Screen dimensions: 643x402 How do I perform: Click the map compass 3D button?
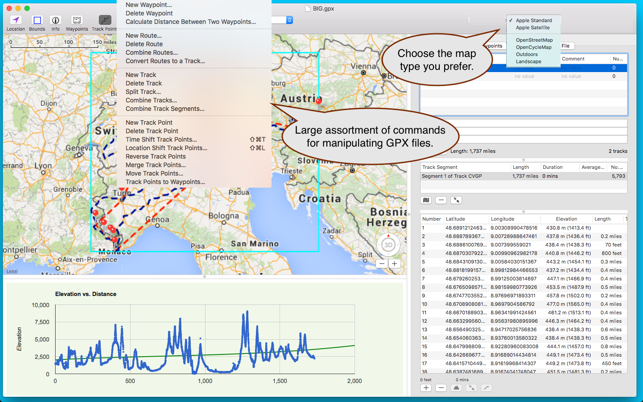tap(388, 244)
